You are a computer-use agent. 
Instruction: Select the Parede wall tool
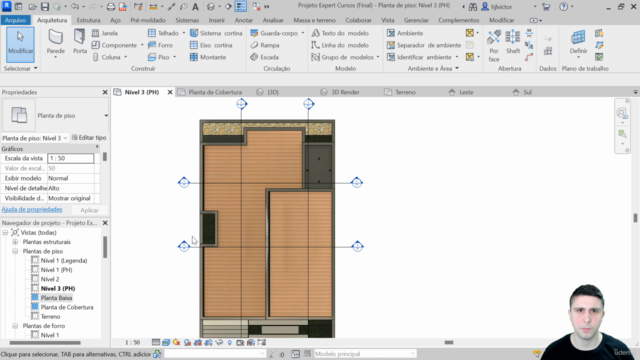56,42
